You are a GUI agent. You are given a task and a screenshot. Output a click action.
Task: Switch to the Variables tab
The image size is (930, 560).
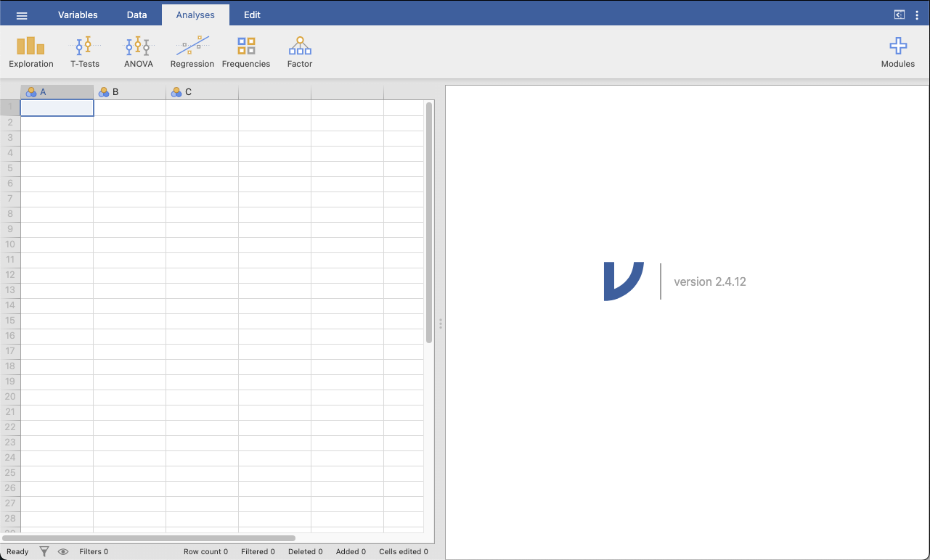tap(78, 15)
